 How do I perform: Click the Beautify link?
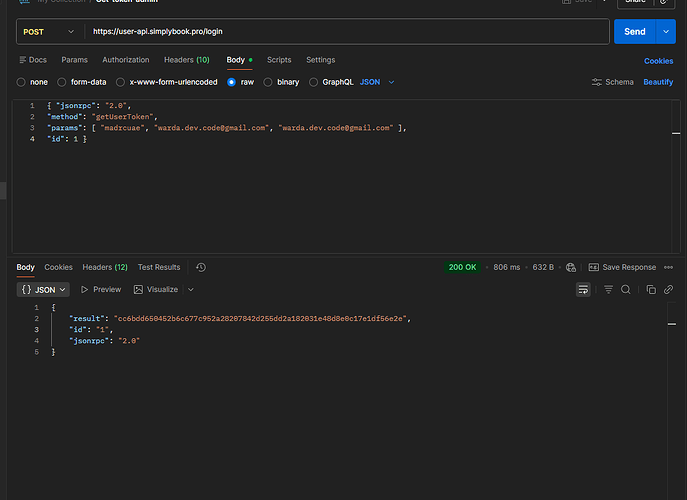point(658,82)
